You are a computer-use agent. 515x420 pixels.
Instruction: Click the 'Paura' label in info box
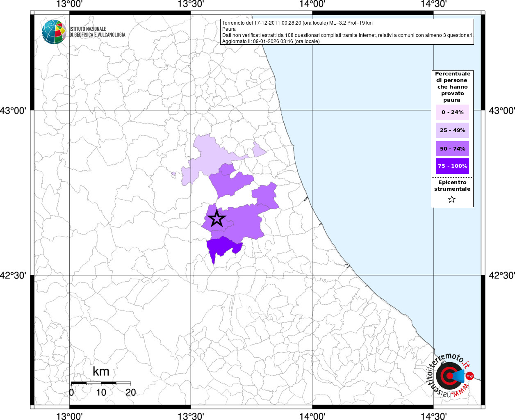point(229,29)
